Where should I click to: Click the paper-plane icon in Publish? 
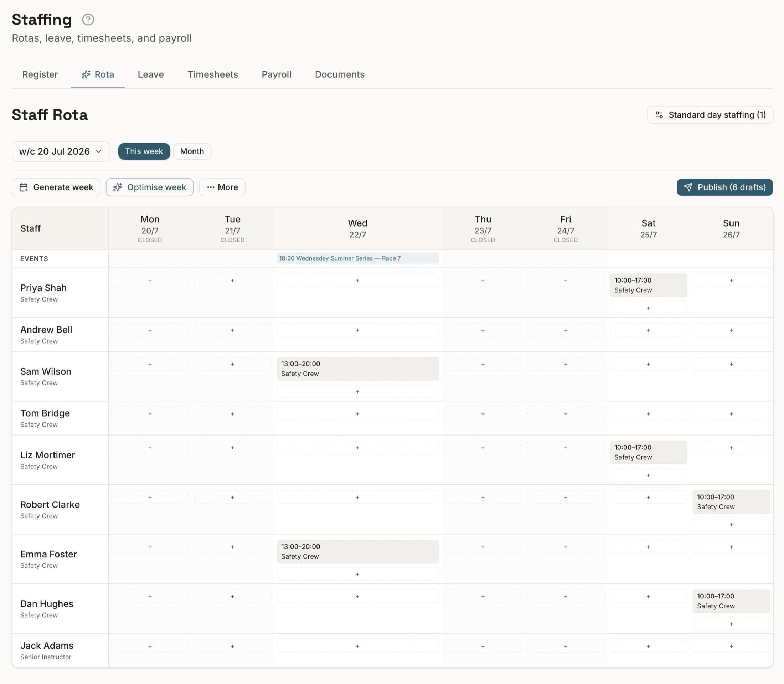pos(688,187)
